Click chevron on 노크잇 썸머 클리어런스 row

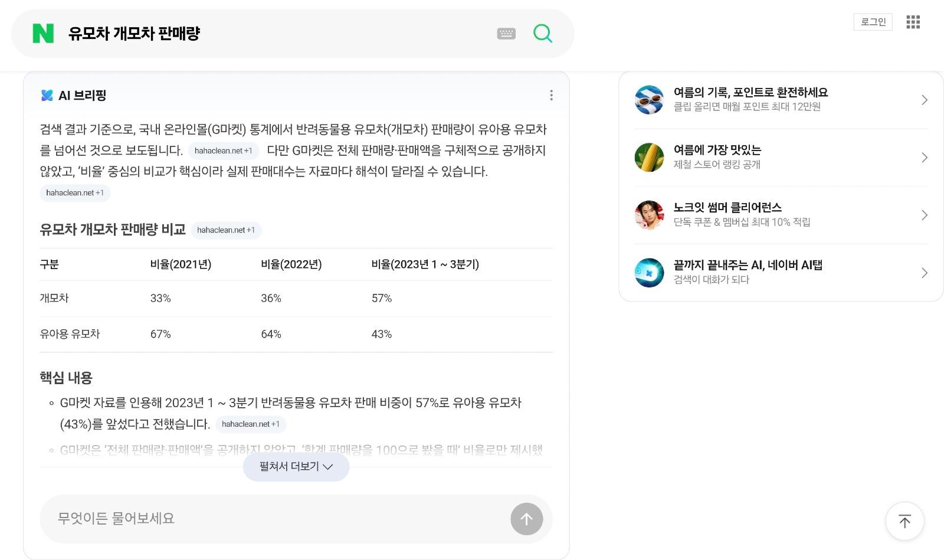click(x=925, y=215)
